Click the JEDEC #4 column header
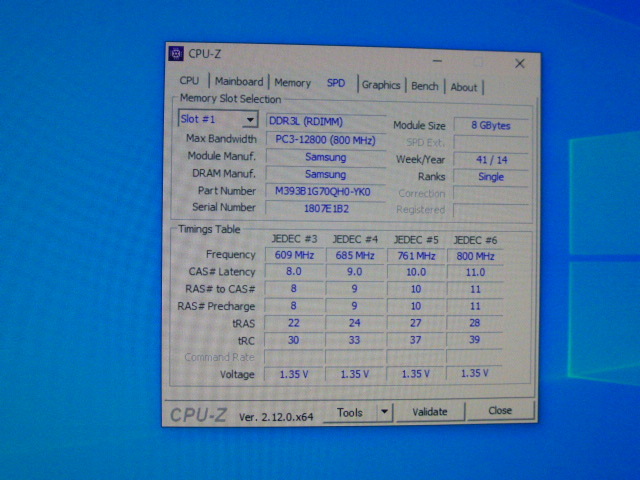This screenshot has height=480, width=640. [355, 239]
